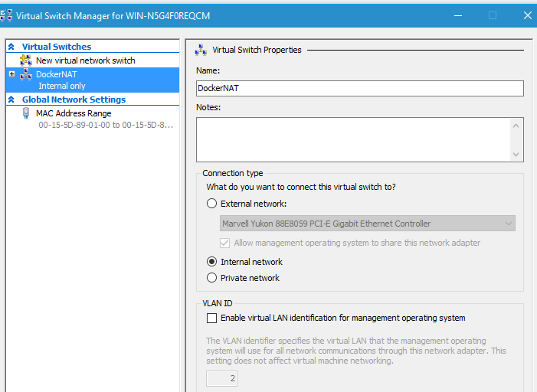Viewport: 537px width, 392px height.
Task: Choose the Internal network option
Action: click(x=212, y=262)
